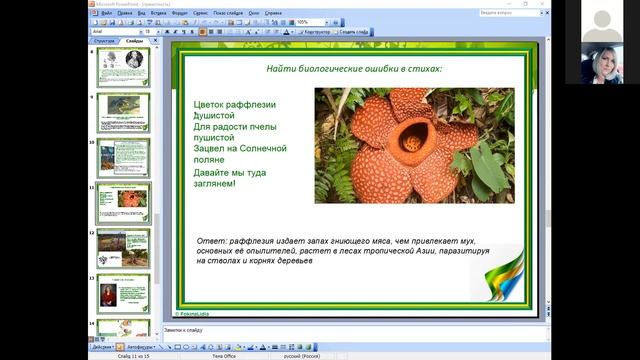Open Shadow Style in the drawing toolbar
Viewport: 640px width, 360px height.
300,347
